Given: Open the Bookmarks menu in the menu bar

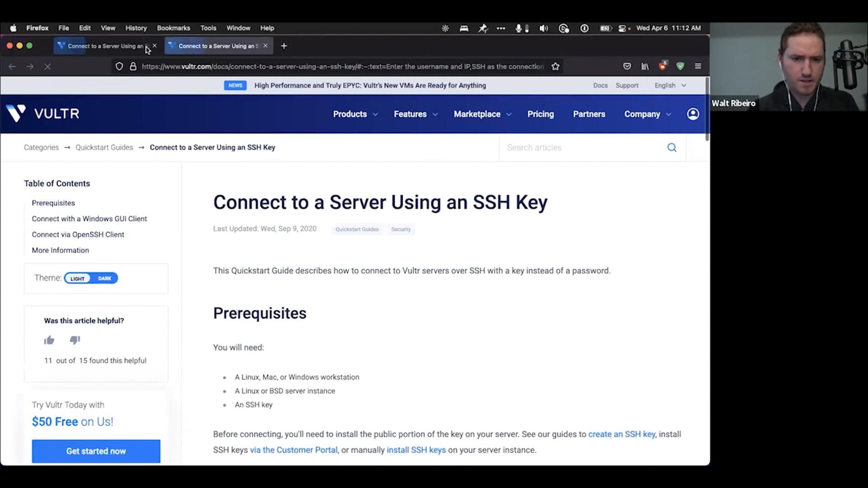Looking at the screenshot, I should click(173, 28).
